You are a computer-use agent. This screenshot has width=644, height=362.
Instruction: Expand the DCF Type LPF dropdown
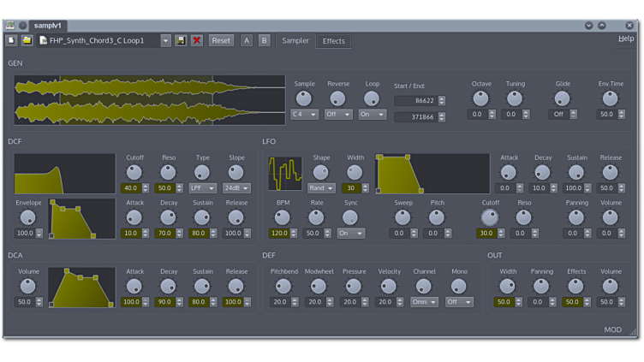click(x=203, y=187)
